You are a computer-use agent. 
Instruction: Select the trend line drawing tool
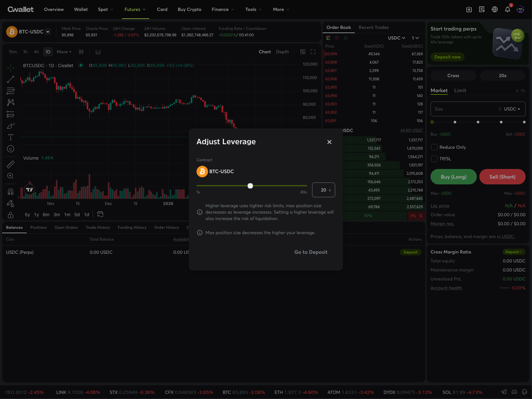11,79
